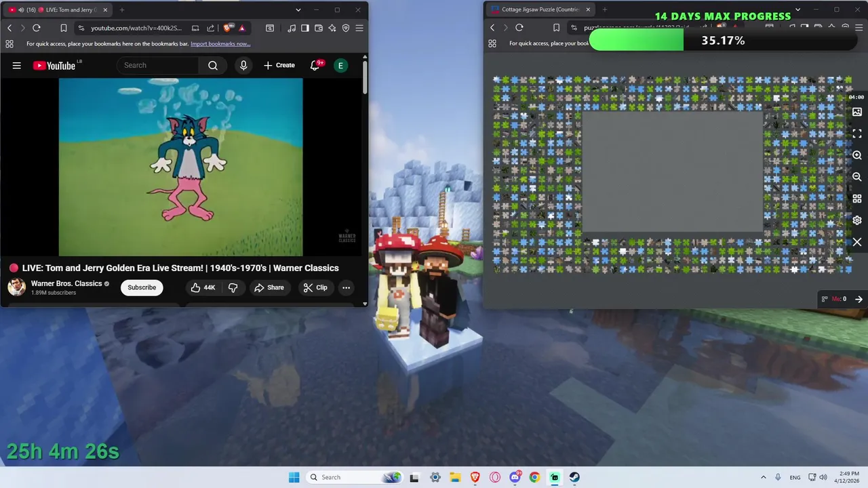This screenshot has height=488, width=868.
Task: Open Warner Bros. Classics channel name
Action: pyautogui.click(x=66, y=283)
